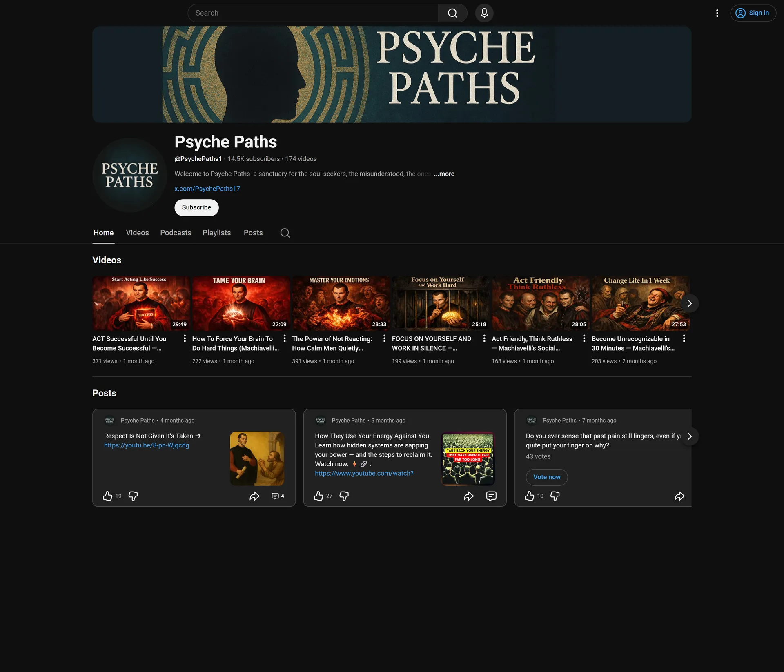Show next videos with the carousel arrow
The width and height of the screenshot is (784, 672).
pos(690,303)
